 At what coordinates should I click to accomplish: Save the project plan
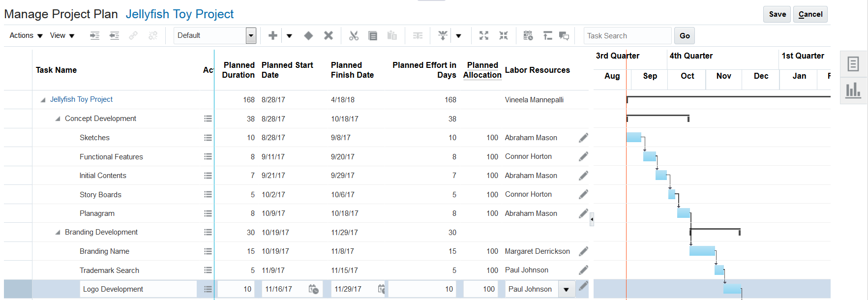pos(777,14)
